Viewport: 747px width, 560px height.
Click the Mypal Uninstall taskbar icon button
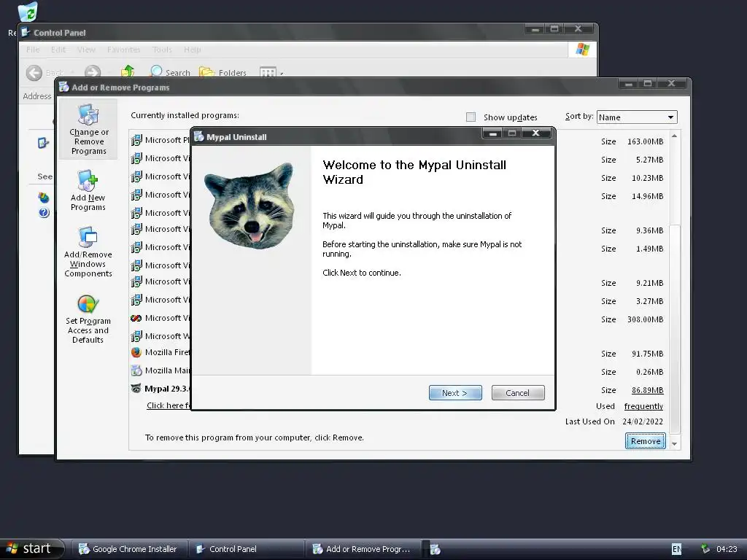tap(435, 549)
